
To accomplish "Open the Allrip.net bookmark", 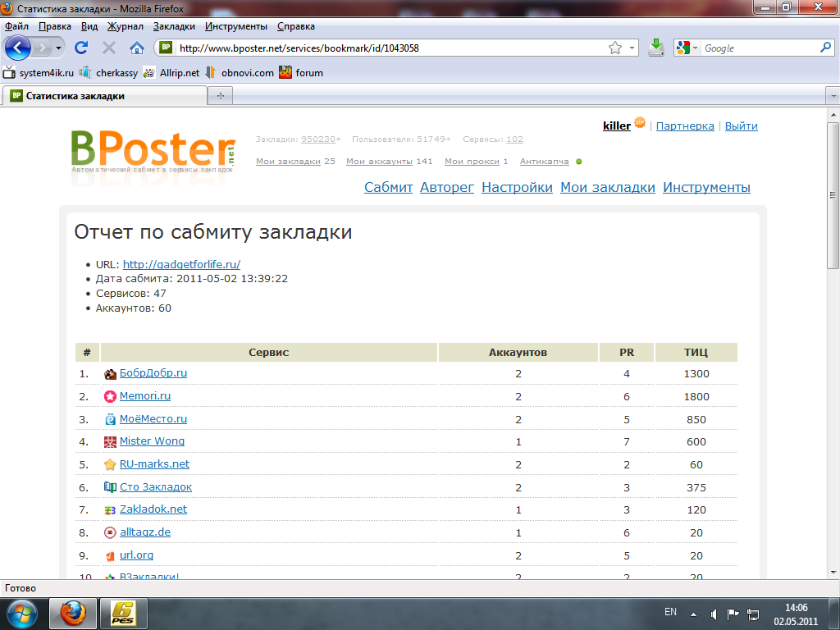I will coord(171,72).
